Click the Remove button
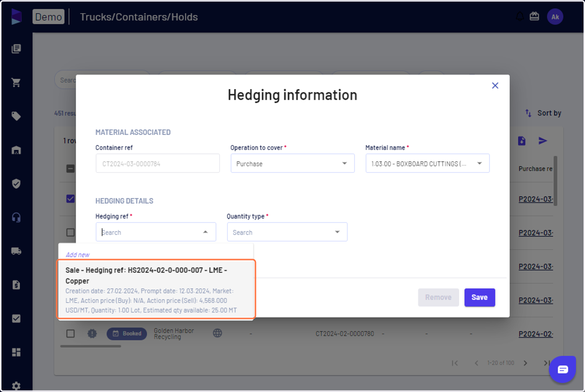 coord(438,298)
